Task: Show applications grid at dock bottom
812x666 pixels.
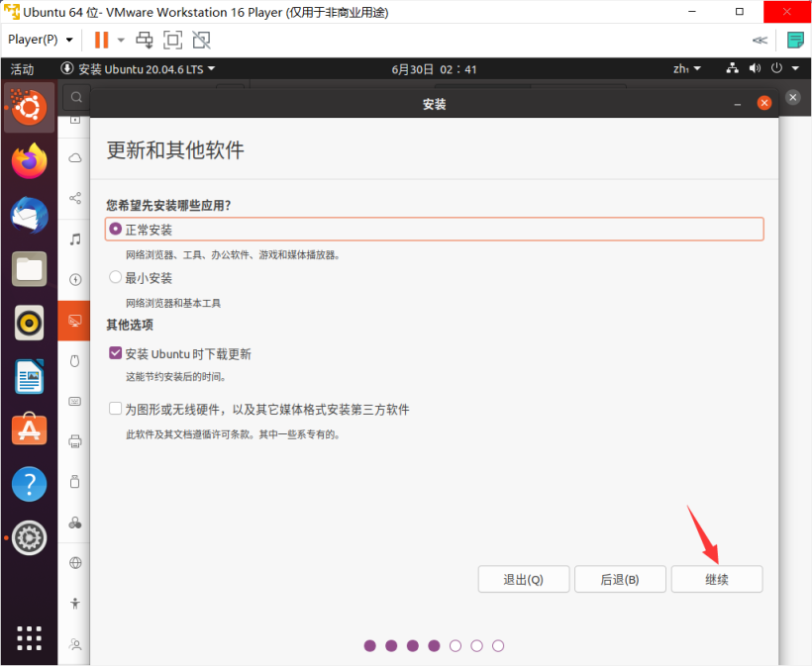Action: [29, 638]
